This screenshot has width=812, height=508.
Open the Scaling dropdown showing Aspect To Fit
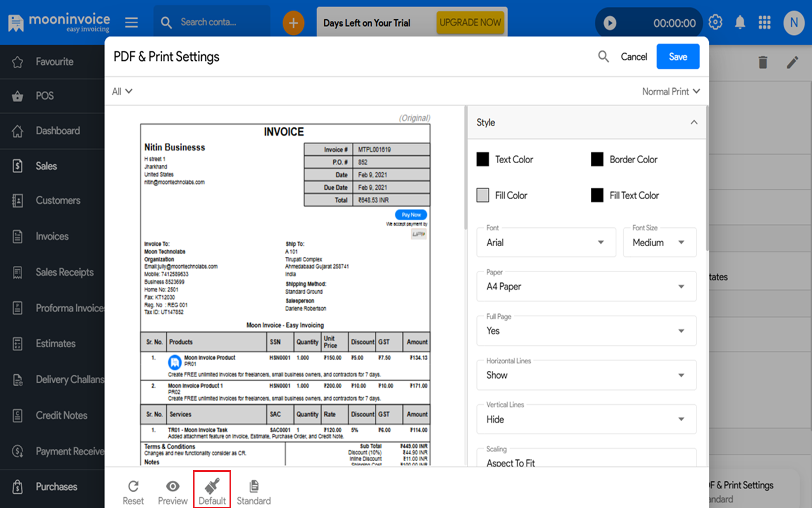586,458
